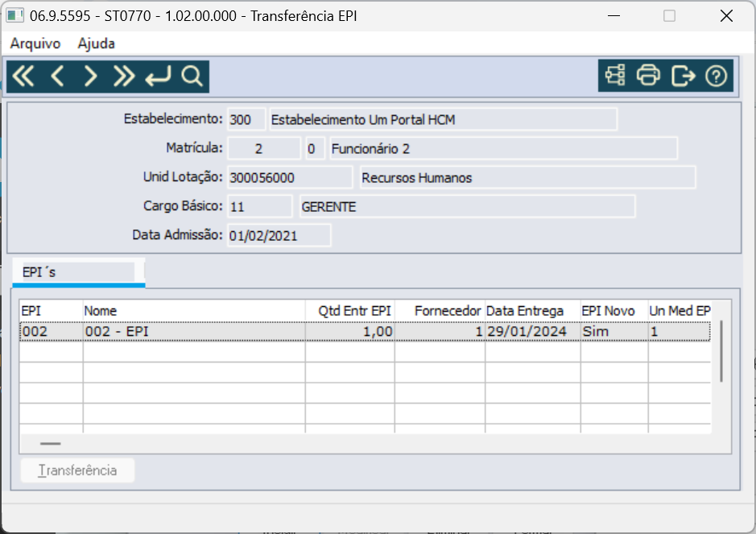Jump to the last record icon

click(x=124, y=77)
